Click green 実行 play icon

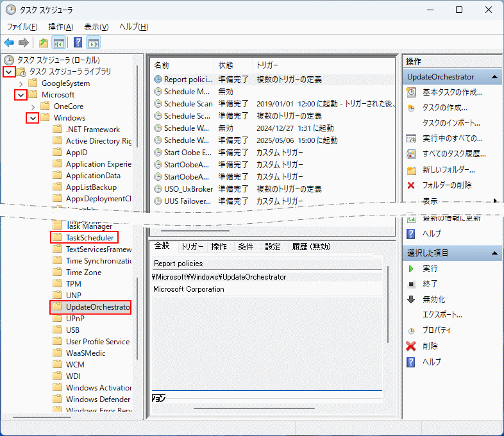[x=411, y=269]
